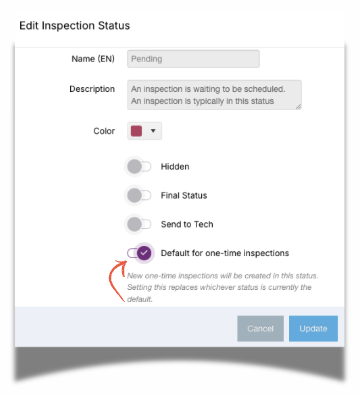The width and height of the screenshot is (360, 396).
Task: Click the Name (EN) Pending field
Action: (193, 59)
